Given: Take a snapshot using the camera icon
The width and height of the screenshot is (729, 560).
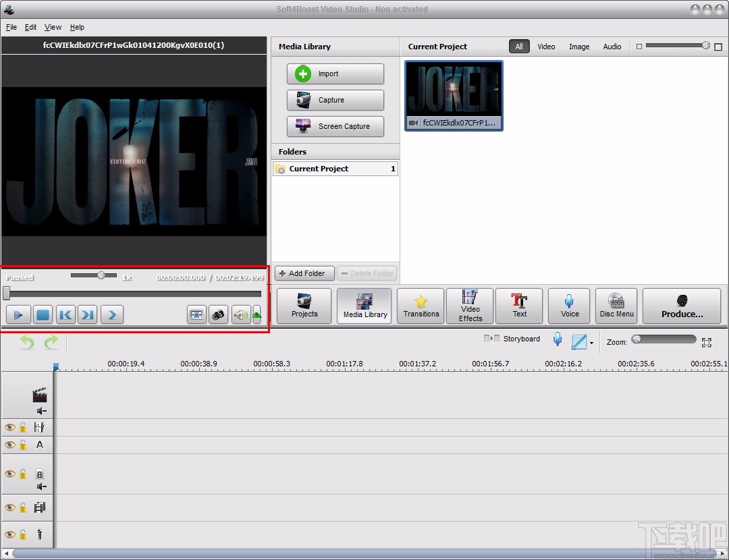Looking at the screenshot, I should [x=217, y=314].
